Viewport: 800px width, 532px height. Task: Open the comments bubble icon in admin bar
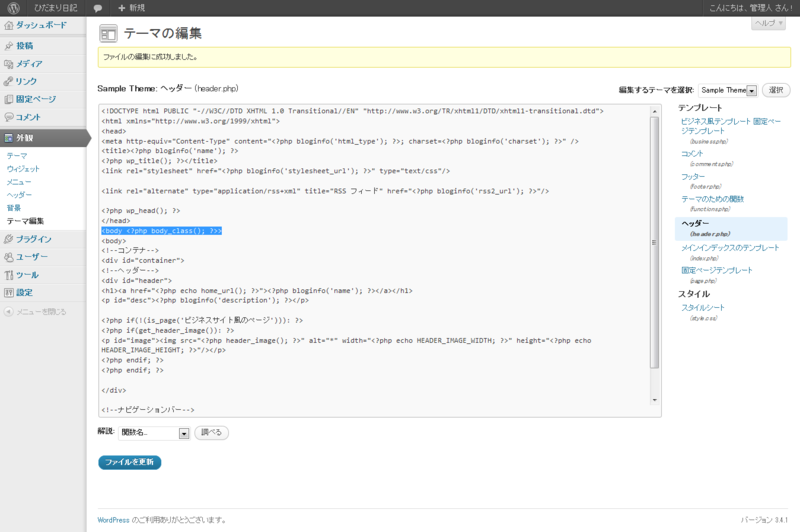(97, 8)
